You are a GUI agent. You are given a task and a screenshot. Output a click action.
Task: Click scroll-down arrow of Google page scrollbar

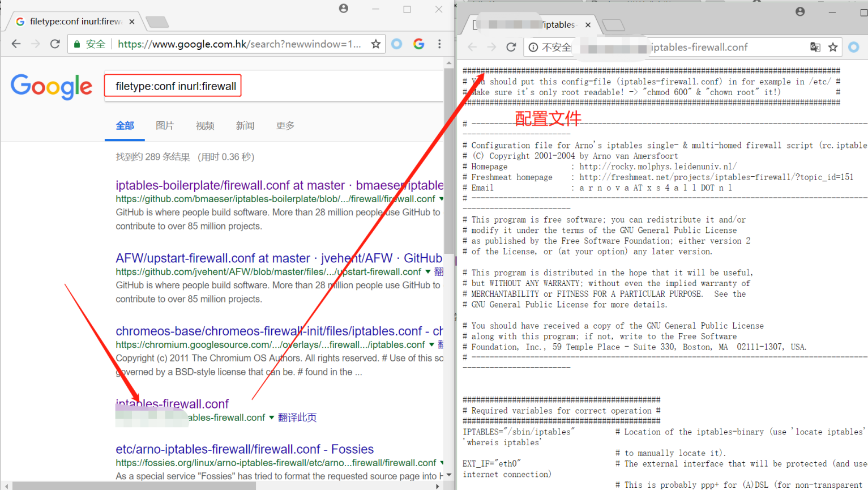click(x=449, y=475)
